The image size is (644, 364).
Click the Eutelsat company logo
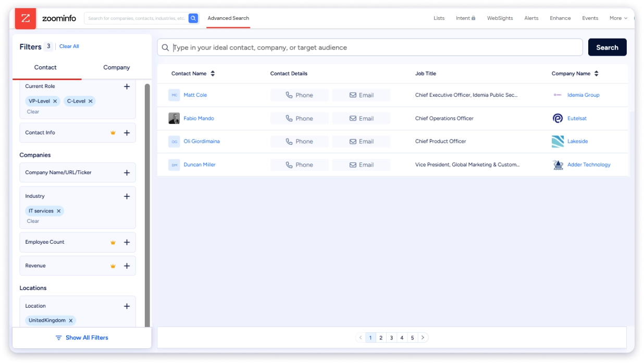point(558,118)
